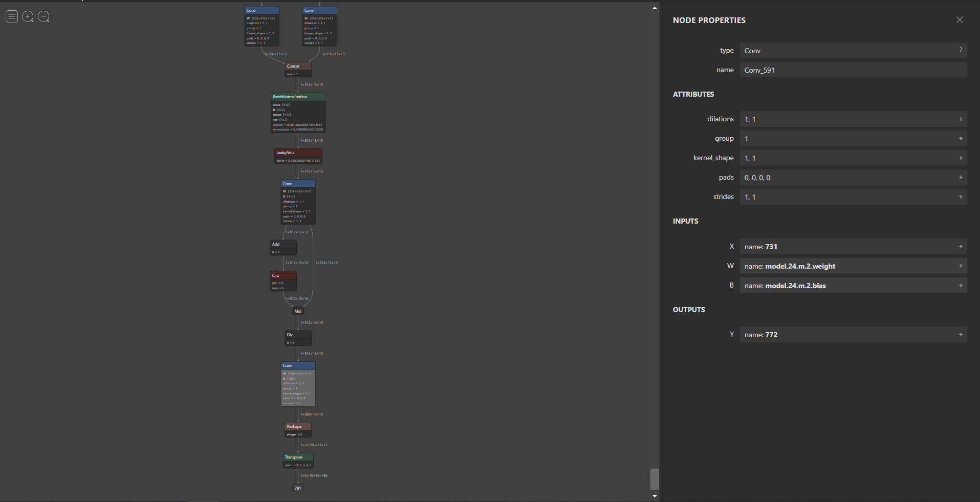Click the OUTPUTS section heading
Screen dimensions: 980x502
(x=689, y=310)
